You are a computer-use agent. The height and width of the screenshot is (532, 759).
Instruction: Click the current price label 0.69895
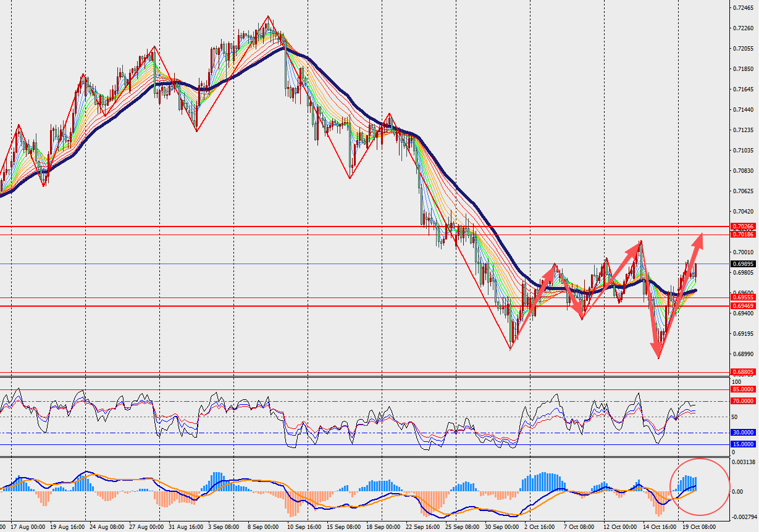coord(743,264)
